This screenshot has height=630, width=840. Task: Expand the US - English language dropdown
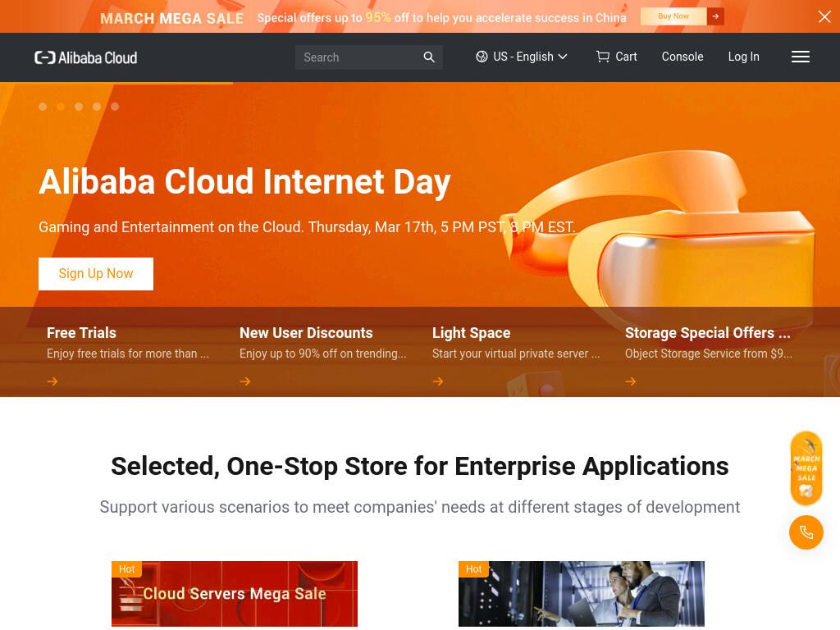click(x=521, y=57)
